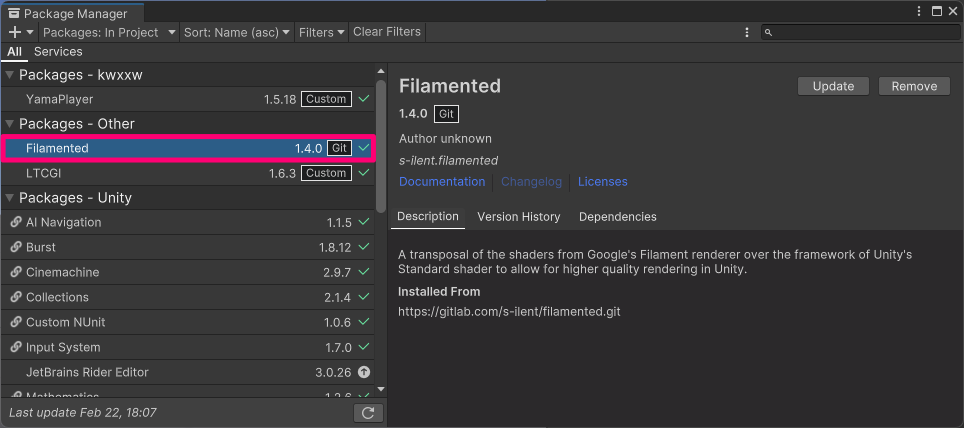Select the LTCGI package row
The width and height of the screenshot is (964, 428).
click(x=188, y=173)
